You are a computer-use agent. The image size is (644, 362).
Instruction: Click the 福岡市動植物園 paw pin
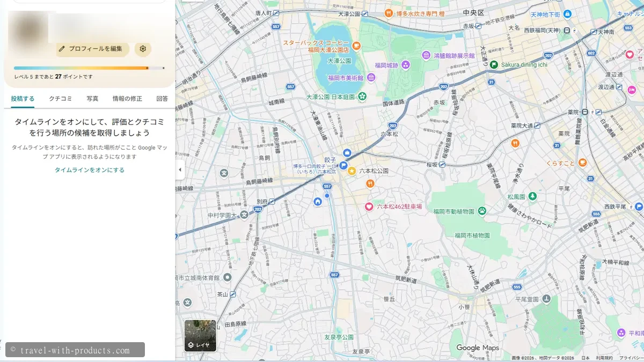pos(482,211)
